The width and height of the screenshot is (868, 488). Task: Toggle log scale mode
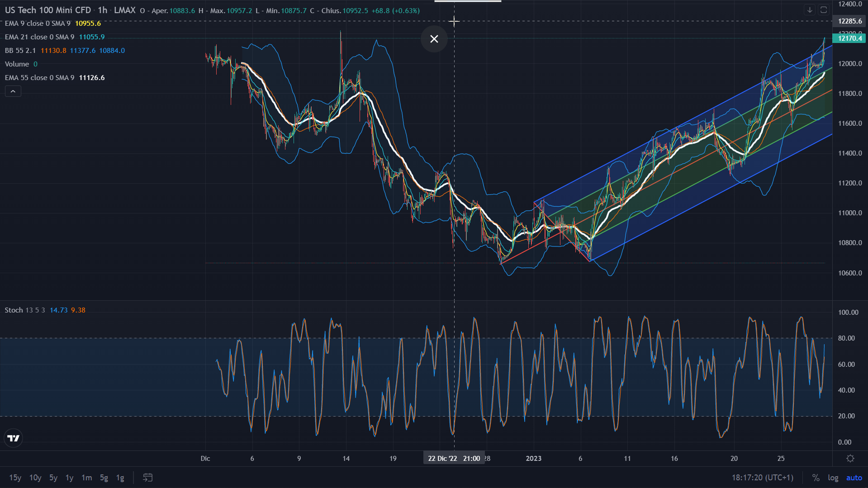tap(833, 478)
